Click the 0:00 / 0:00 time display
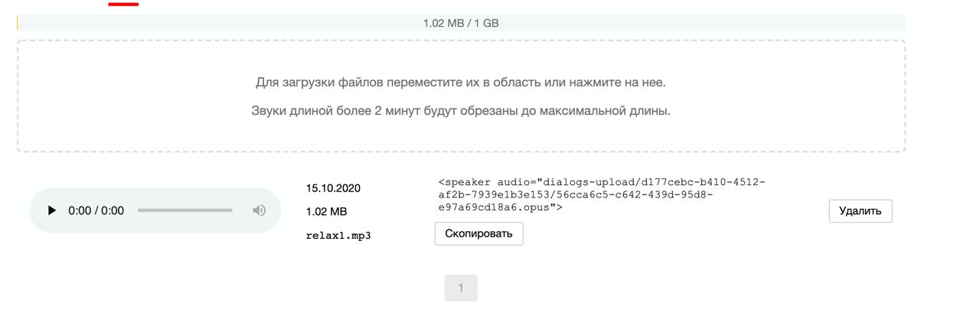Viewport: 980px width, 326px height. pos(96,210)
